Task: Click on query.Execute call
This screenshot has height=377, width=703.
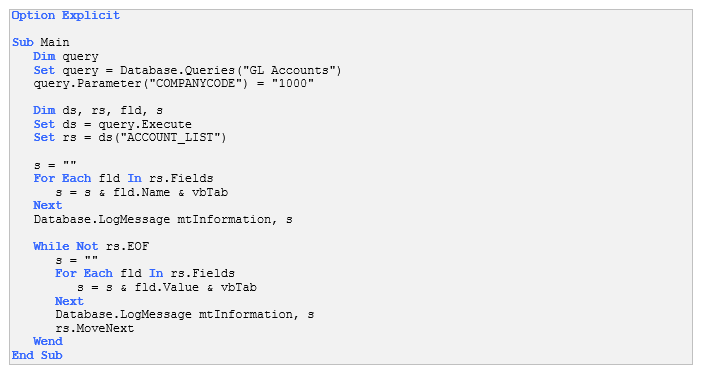Action: [x=145, y=124]
